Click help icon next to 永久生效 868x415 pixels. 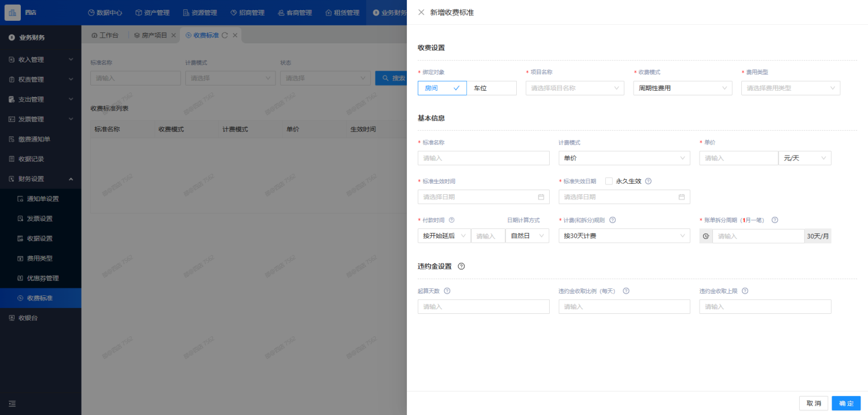tap(648, 181)
